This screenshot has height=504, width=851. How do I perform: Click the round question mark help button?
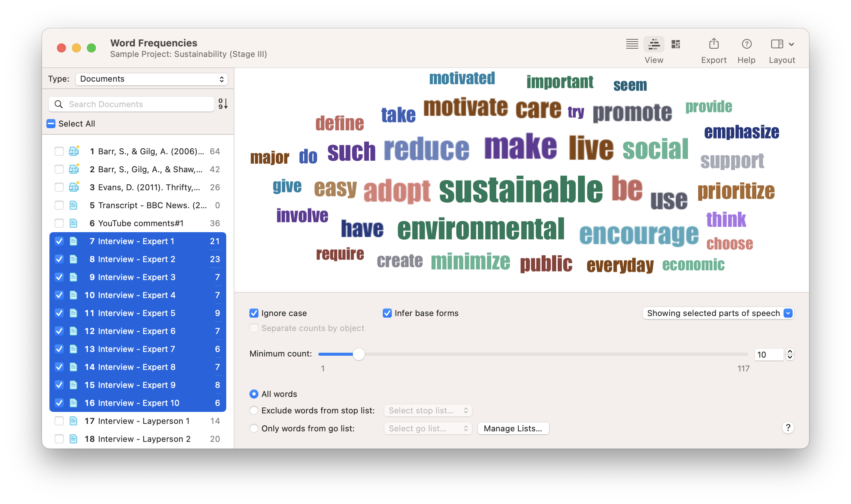(788, 428)
